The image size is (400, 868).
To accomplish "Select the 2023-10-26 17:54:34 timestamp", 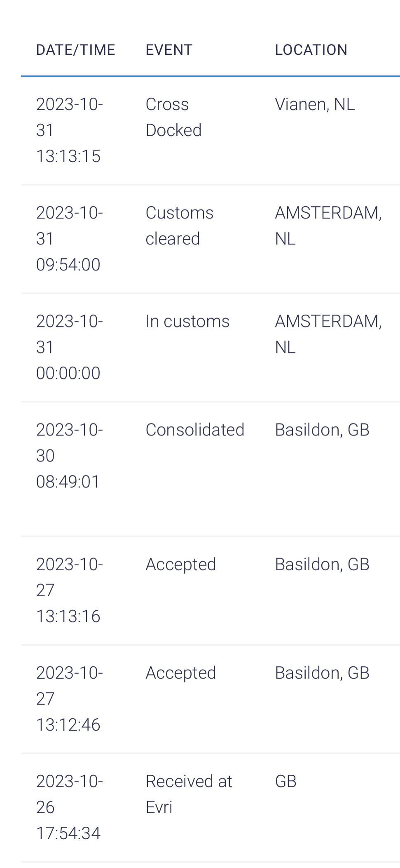I will pyautogui.click(x=69, y=807).
